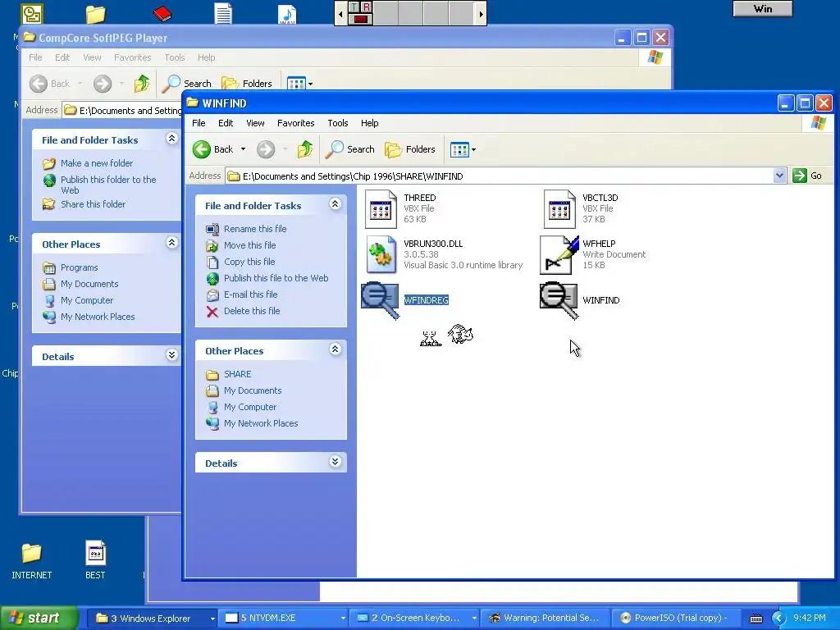Screen dimensions: 840x630
Task: Collapse Other Places panel in WINFIND
Action: pyautogui.click(x=335, y=349)
